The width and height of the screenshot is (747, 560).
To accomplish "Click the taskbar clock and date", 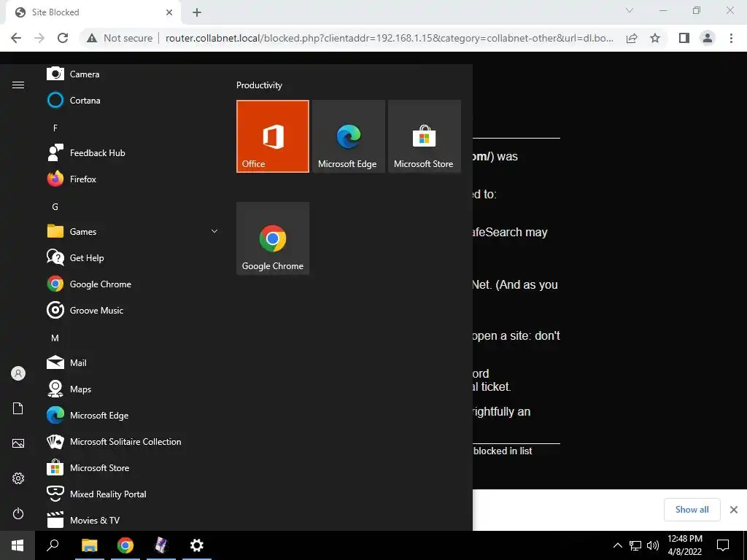I will (684, 545).
